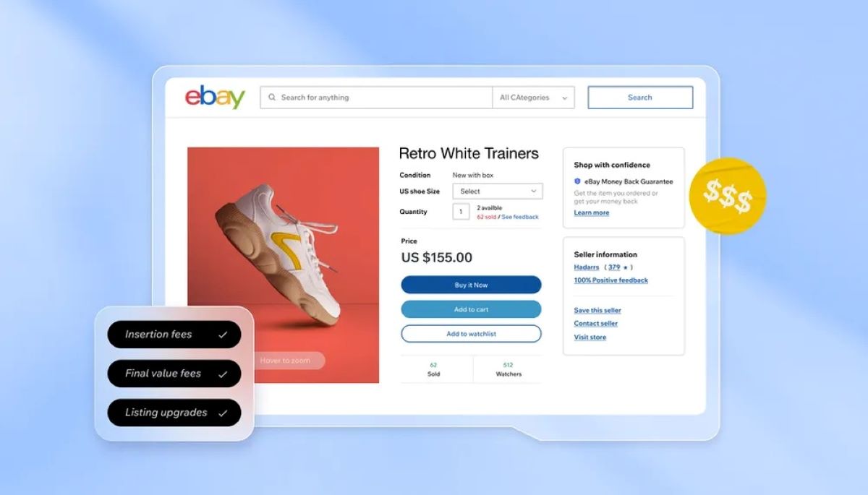The width and height of the screenshot is (868, 495).
Task: Open the All Categories dropdown
Action: tap(534, 98)
